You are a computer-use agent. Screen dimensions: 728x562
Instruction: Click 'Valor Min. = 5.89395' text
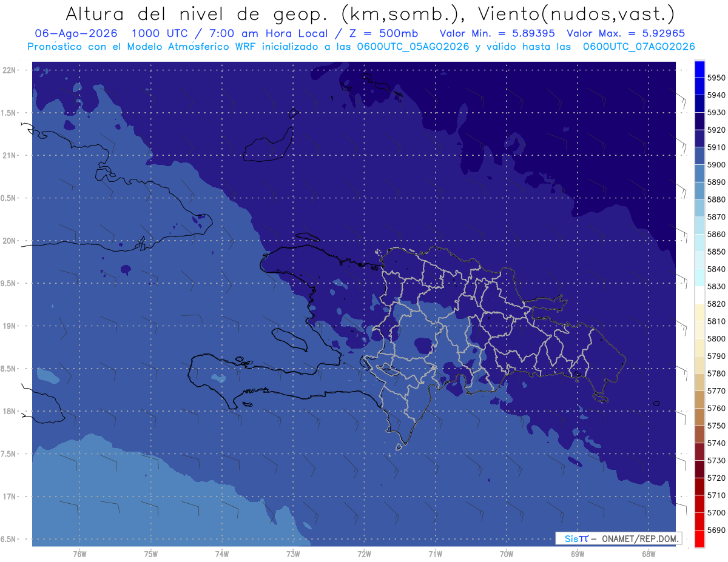[x=497, y=33]
